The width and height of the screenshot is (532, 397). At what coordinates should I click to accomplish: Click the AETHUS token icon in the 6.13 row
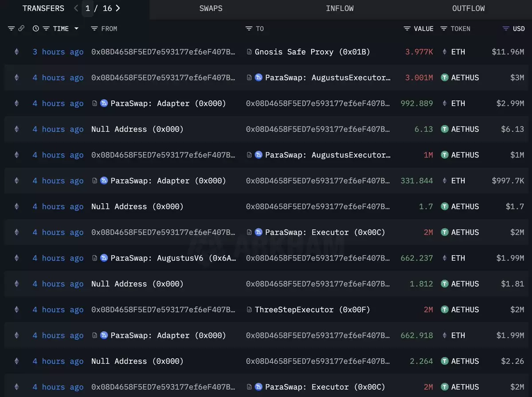[445, 129]
